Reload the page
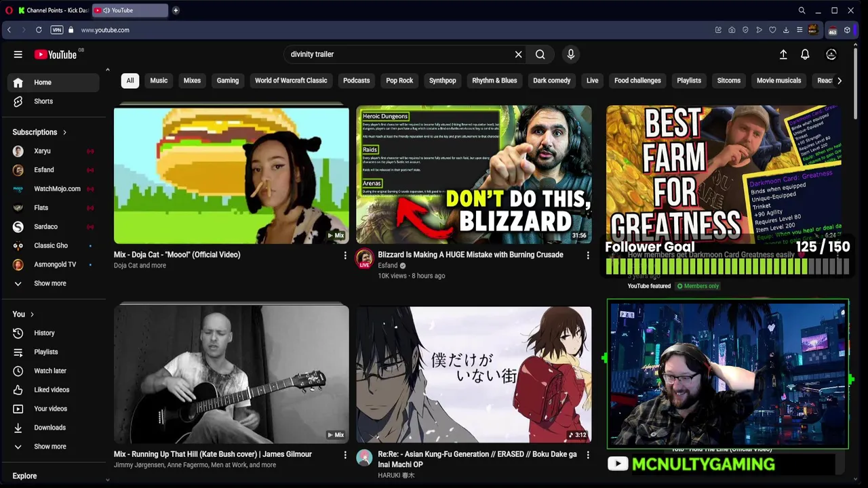The width and height of the screenshot is (868, 488). tap(39, 30)
